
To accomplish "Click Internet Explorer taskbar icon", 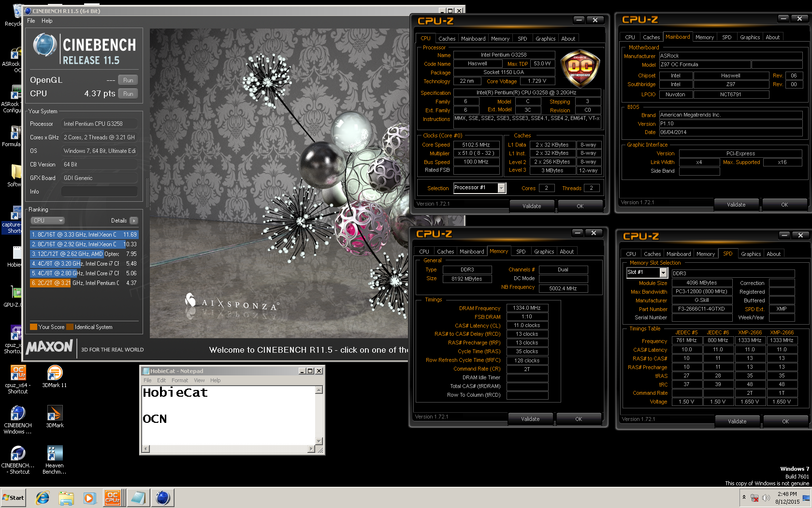I will click(43, 497).
